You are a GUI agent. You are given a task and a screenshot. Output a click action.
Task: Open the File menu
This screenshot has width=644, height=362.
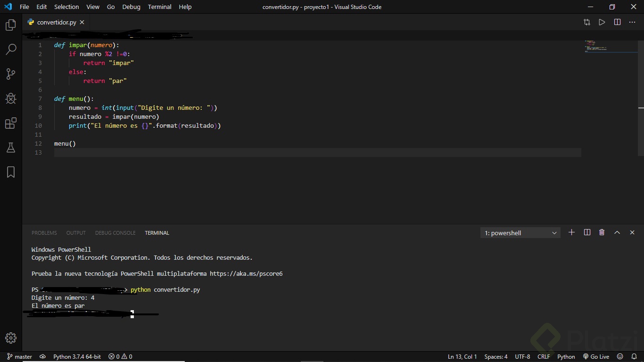(25, 7)
